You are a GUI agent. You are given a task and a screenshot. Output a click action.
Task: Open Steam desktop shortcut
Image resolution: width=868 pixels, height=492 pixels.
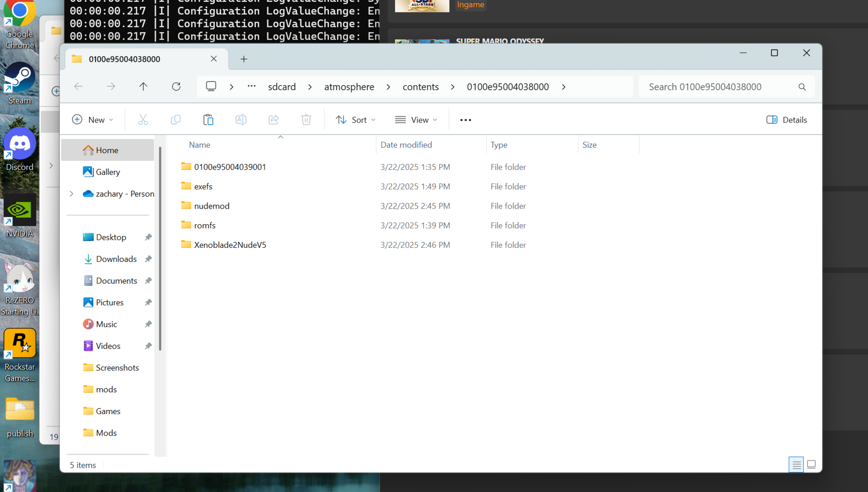pos(20,84)
